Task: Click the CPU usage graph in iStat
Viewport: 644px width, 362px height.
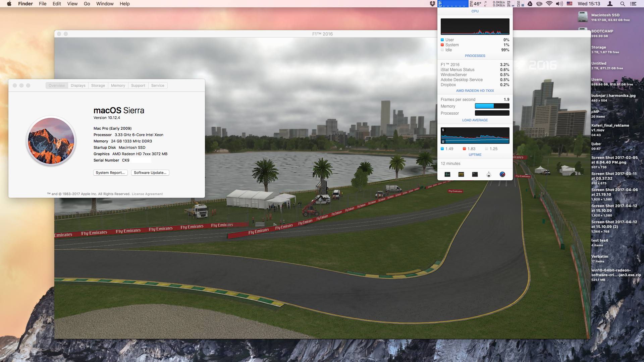Action: click(x=475, y=26)
